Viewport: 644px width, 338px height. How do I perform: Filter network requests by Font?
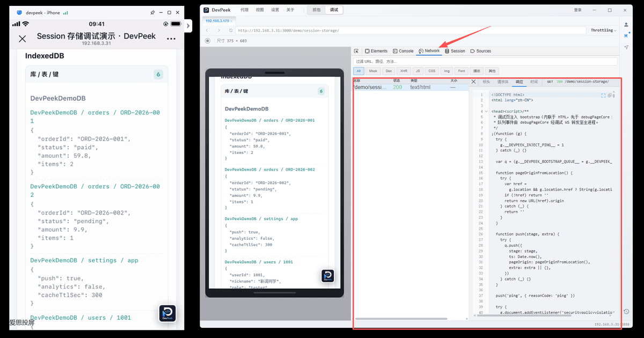(x=462, y=71)
